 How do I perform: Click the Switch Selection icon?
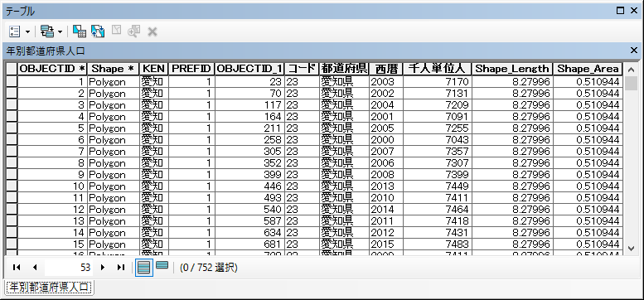coord(98,31)
